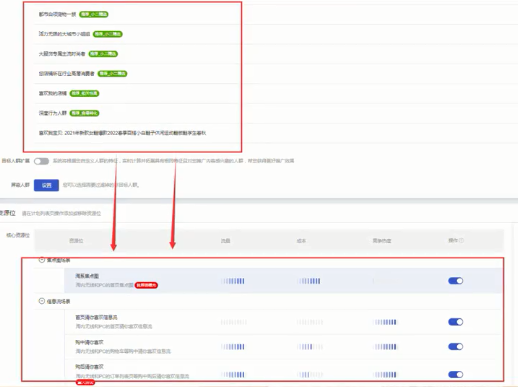Click the green tag on the second audience row
Screen dimensions: 518x387
(x=108, y=34)
